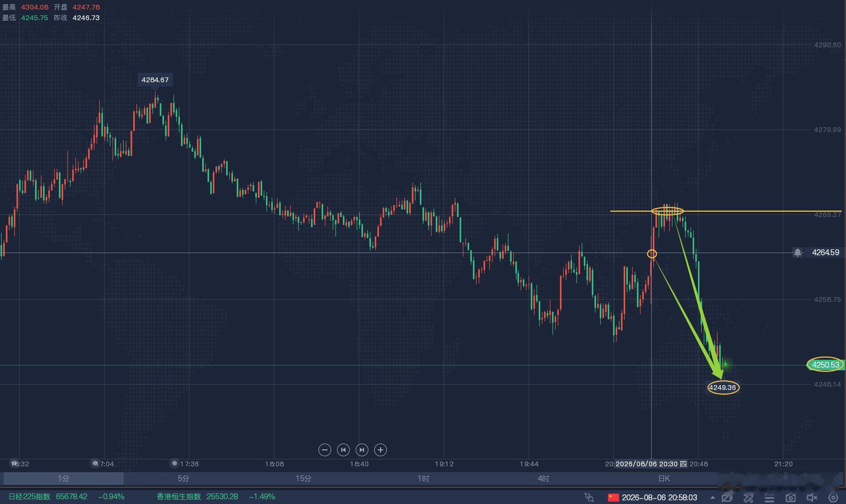Open 日经225指数 ticker link
The image size is (846, 504).
(x=29, y=497)
